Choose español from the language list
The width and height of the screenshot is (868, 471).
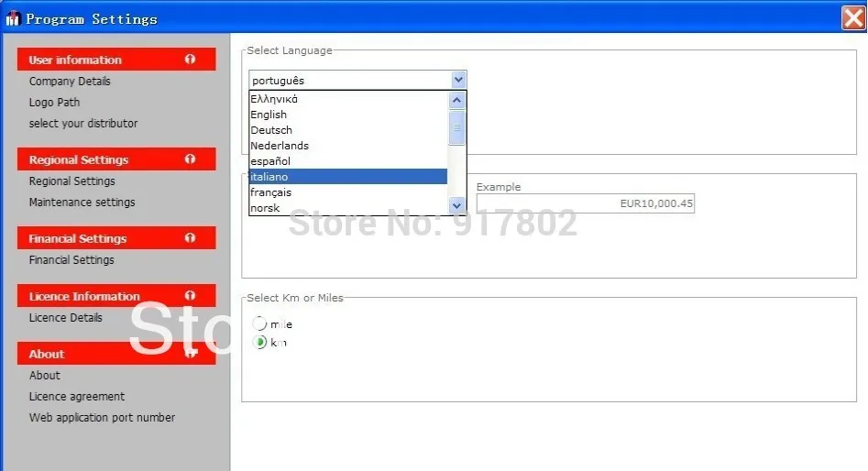click(x=348, y=161)
